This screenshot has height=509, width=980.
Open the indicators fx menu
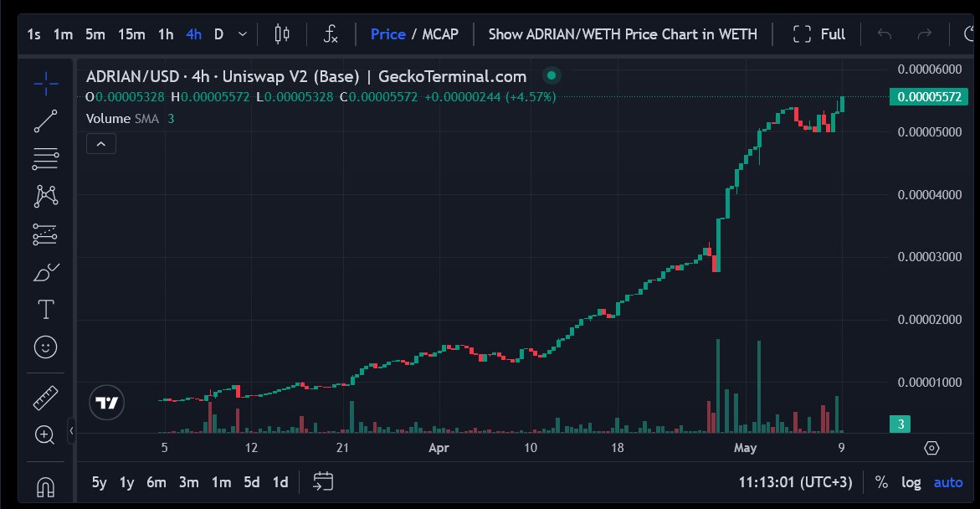[x=331, y=33]
